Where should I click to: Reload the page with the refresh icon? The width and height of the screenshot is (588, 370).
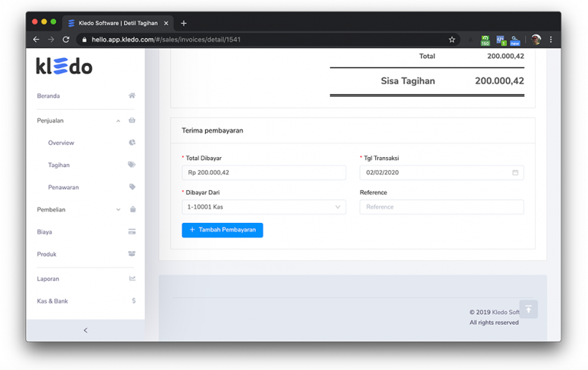(66, 39)
